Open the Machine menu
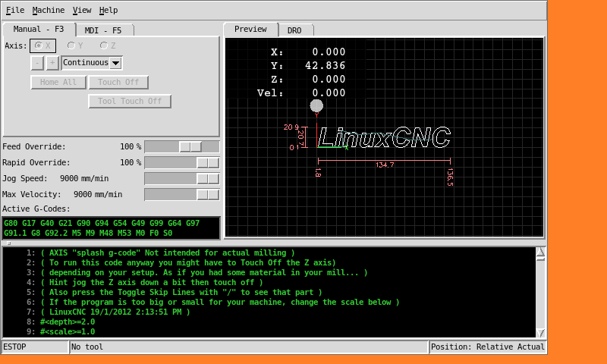The image size is (607, 364). tap(49, 10)
